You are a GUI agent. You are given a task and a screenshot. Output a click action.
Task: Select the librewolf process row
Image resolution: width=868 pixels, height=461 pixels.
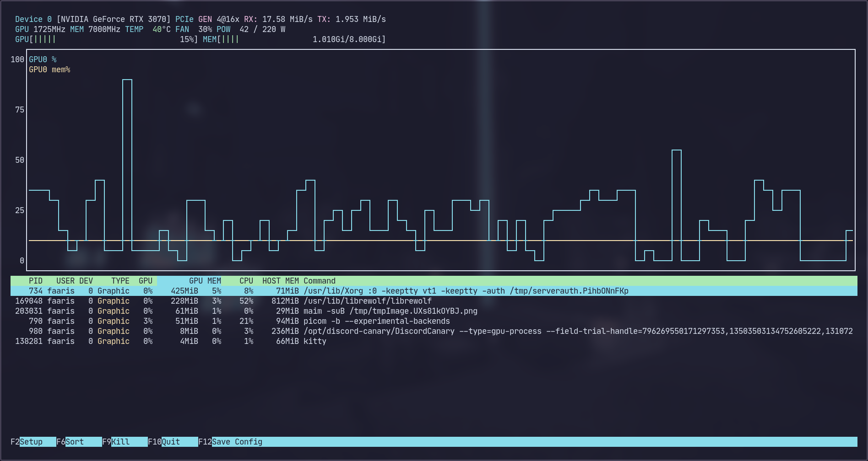[x=434, y=301]
